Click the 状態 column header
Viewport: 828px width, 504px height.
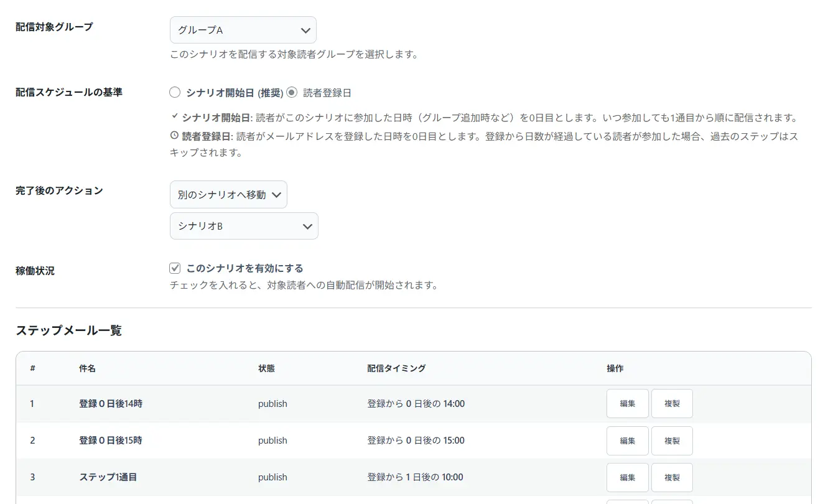(266, 368)
